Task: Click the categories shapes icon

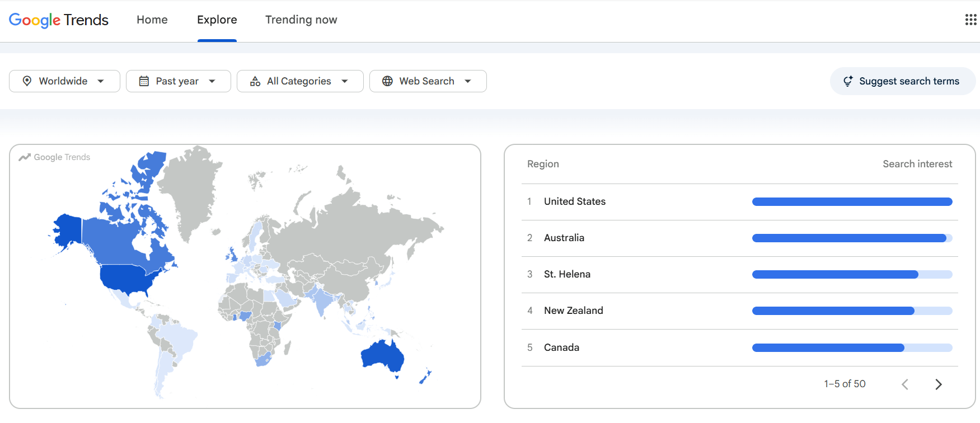Action: 255,81
